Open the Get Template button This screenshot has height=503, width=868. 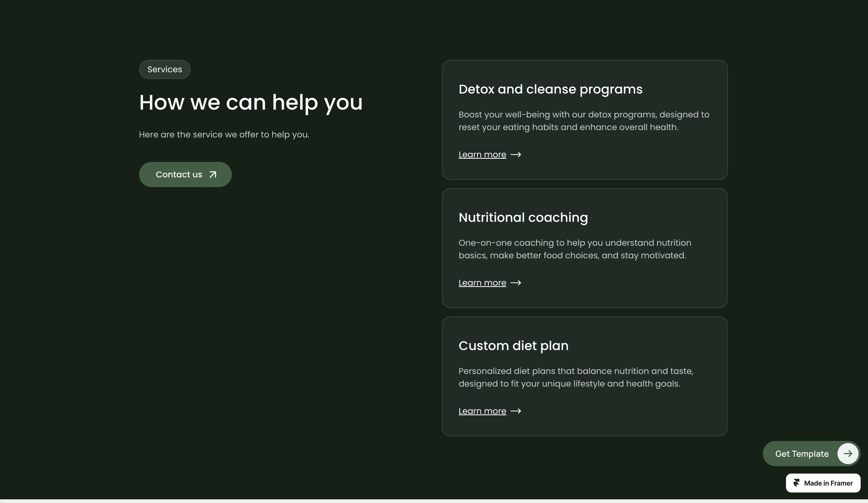802,454
